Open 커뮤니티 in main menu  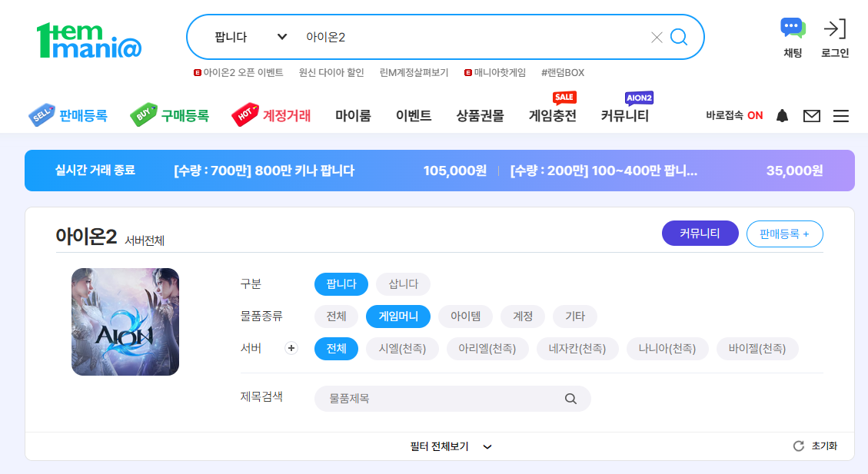(625, 115)
